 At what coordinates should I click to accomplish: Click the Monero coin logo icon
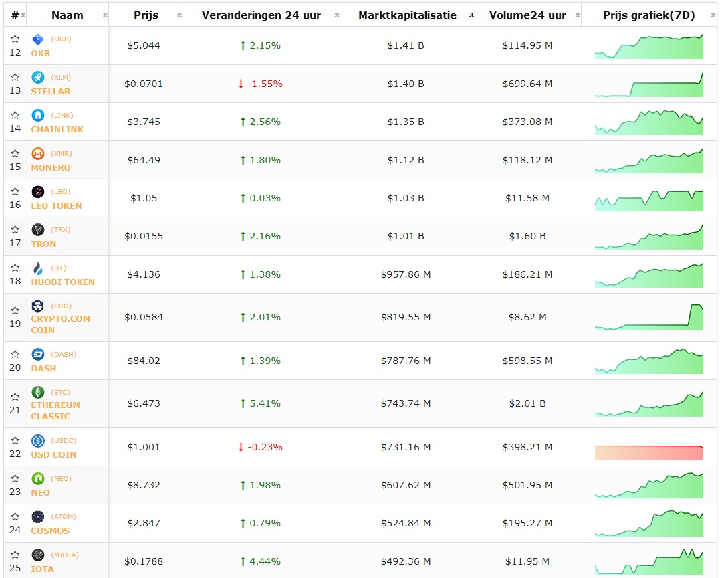37,154
